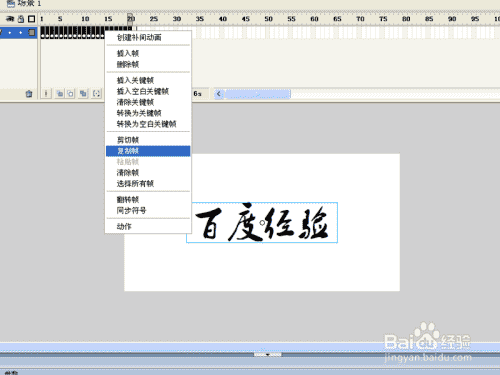
Task: Click the padlock icon to lock all layers
Action: click(x=21, y=19)
